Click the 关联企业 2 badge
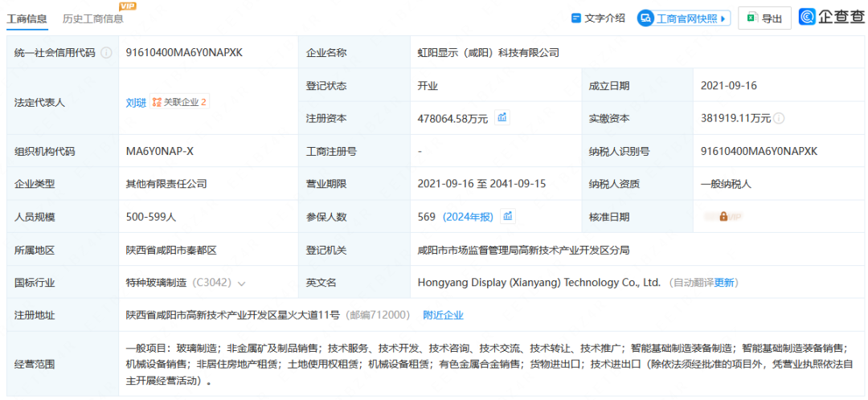 [179, 102]
